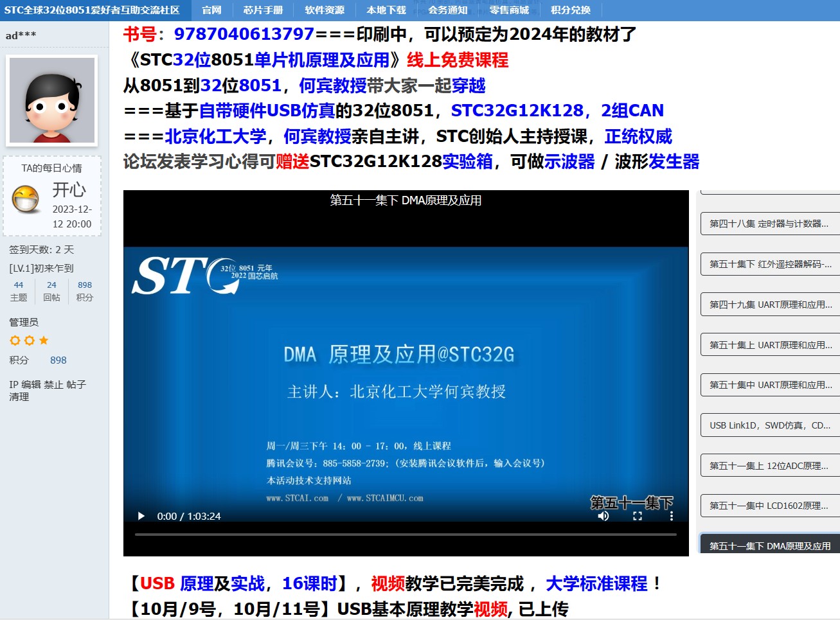Image resolution: width=840 pixels, height=620 pixels.
Task: Click the 何宾教授 text in second heading line
Action: click(333, 85)
